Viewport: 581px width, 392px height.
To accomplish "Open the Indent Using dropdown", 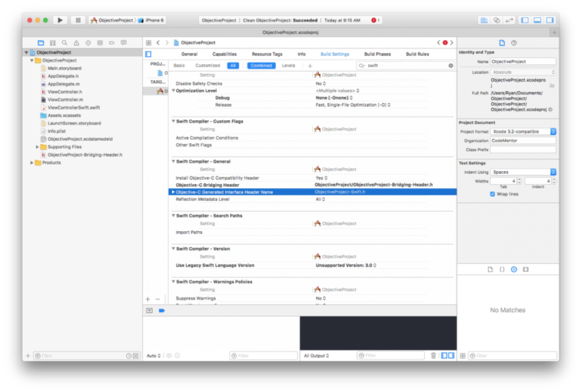I will point(523,172).
